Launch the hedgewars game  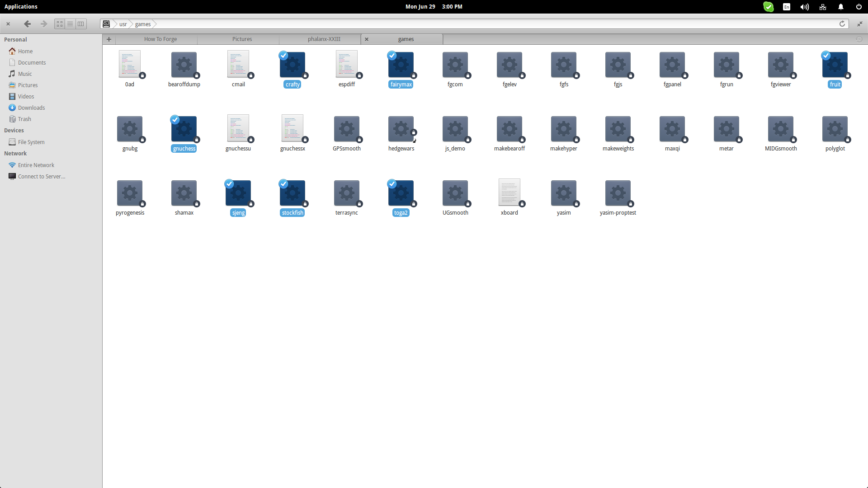401,128
